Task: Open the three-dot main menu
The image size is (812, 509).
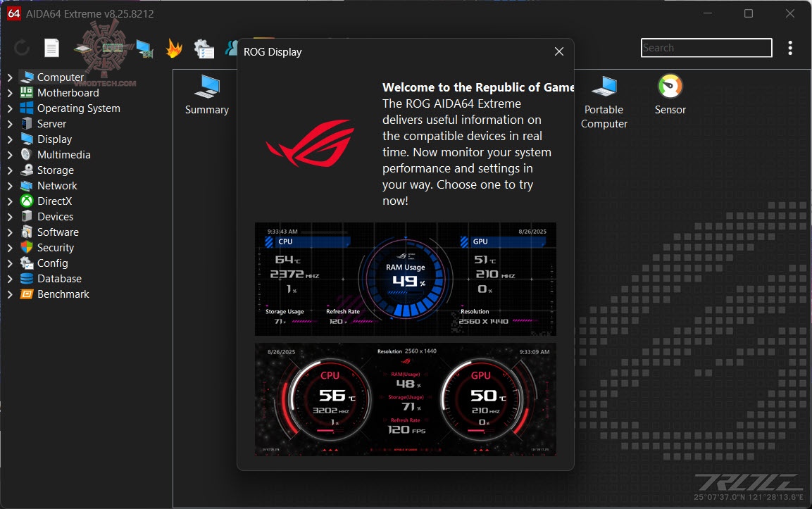Action: 789,48
